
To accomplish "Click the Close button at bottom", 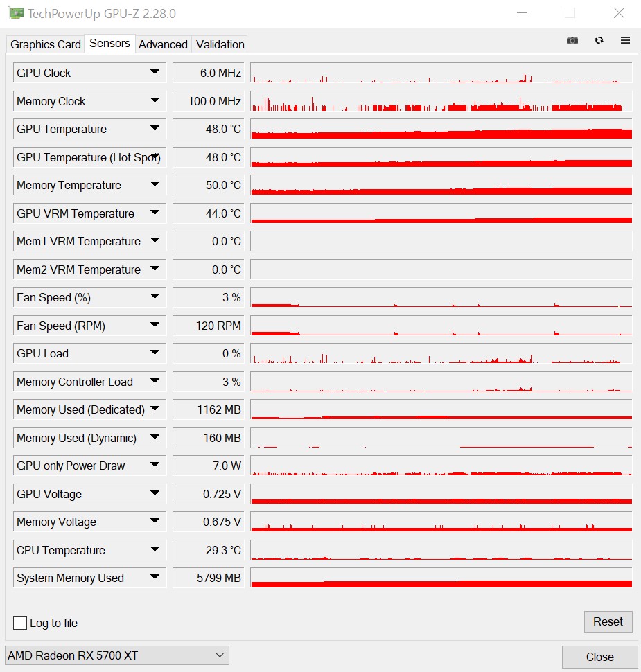I will pyautogui.click(x=600, y=657).
